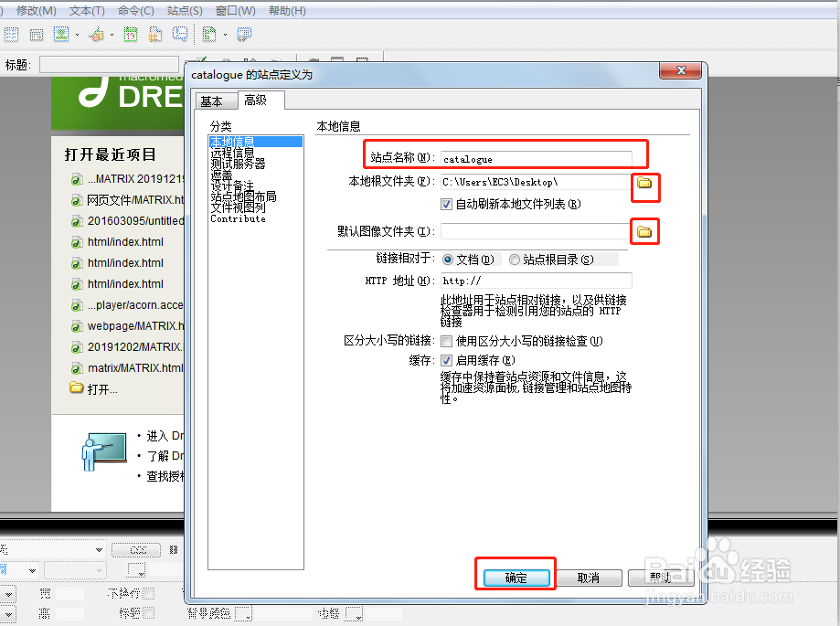840x626 pixels.
Task: Click the 站点名称 input field
Action: click(x=537, y=159)
